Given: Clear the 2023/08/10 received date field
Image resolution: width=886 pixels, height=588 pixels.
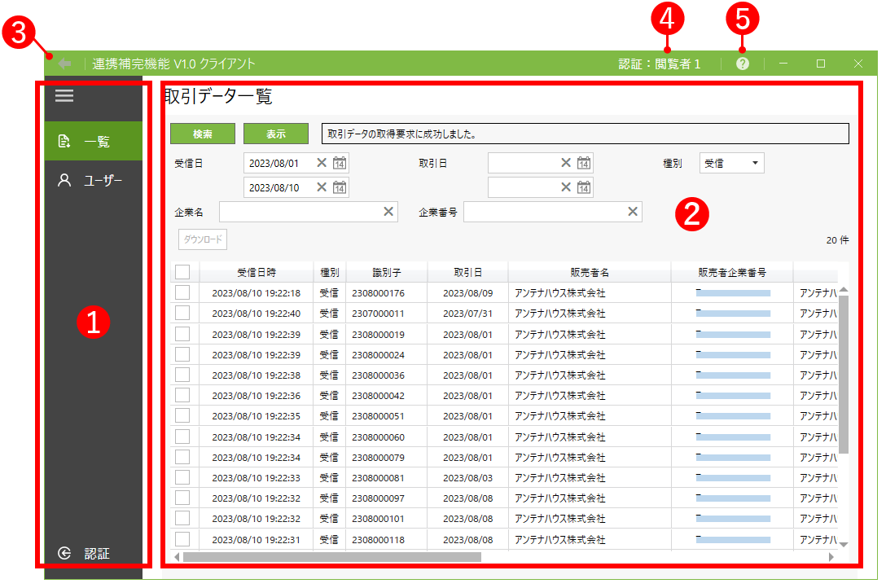Looking at the screenshot, I should 322,187.
